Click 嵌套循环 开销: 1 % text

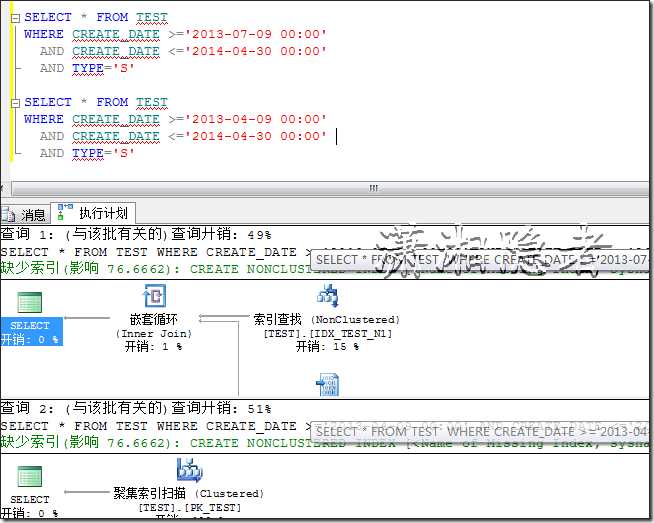pos(154,347)
